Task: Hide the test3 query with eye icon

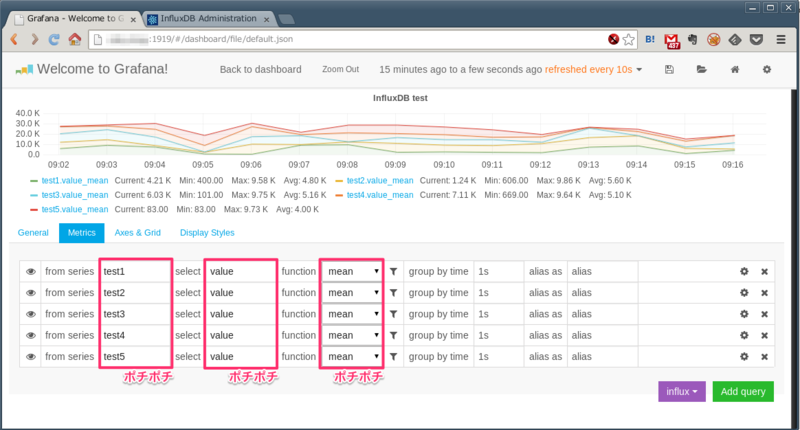Action: click(x=31, y=314)
